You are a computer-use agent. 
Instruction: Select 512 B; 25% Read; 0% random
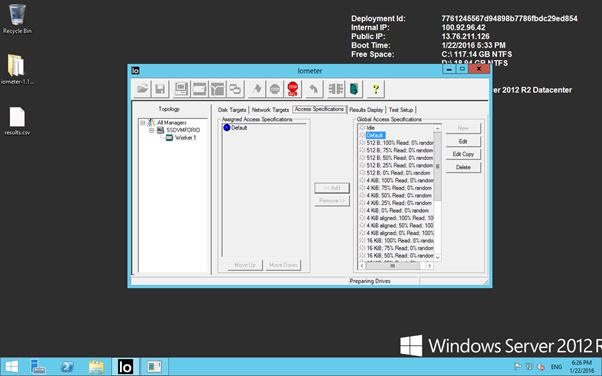(400, 166)
